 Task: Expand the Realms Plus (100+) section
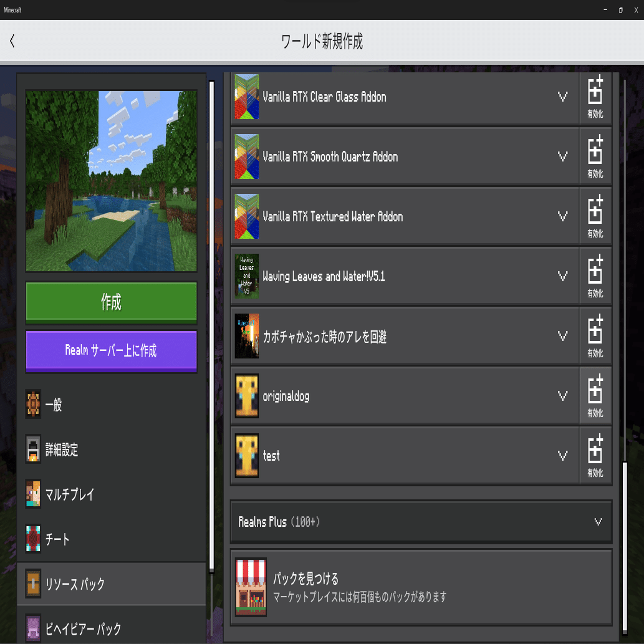click(x=421, y=522)
